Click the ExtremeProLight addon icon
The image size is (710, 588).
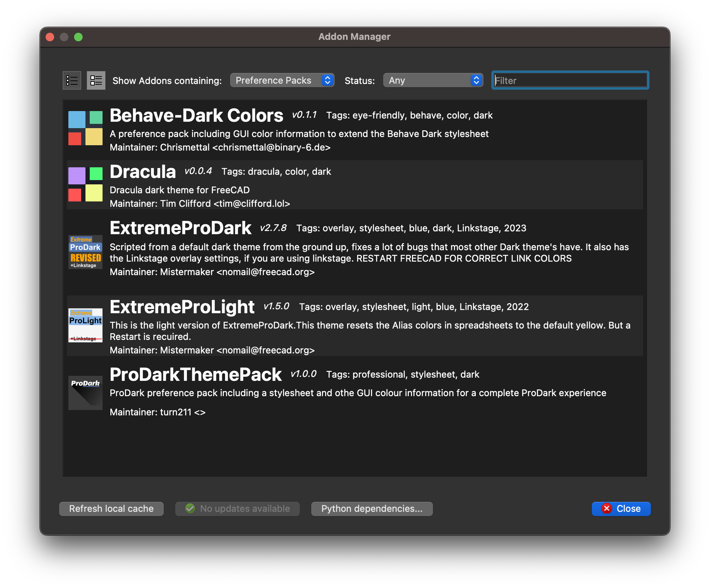(x=85, y=326)
